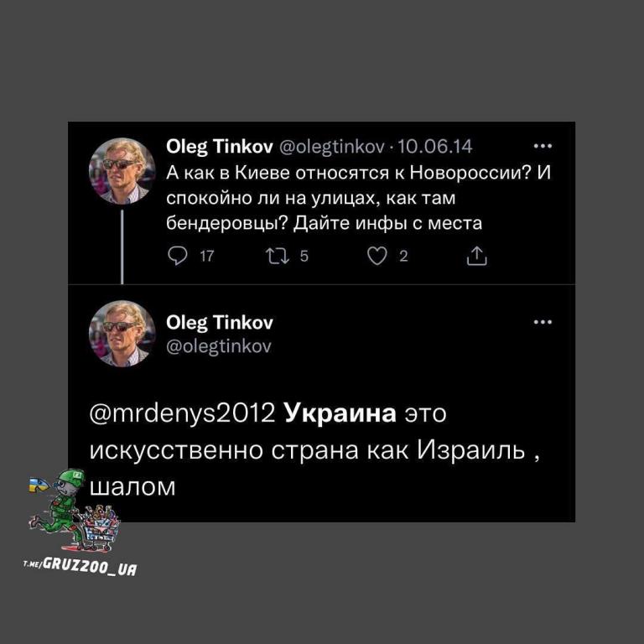Click the Ukrainian flag speech bubble icon
The image size is (644, 644).
(39, 485)
